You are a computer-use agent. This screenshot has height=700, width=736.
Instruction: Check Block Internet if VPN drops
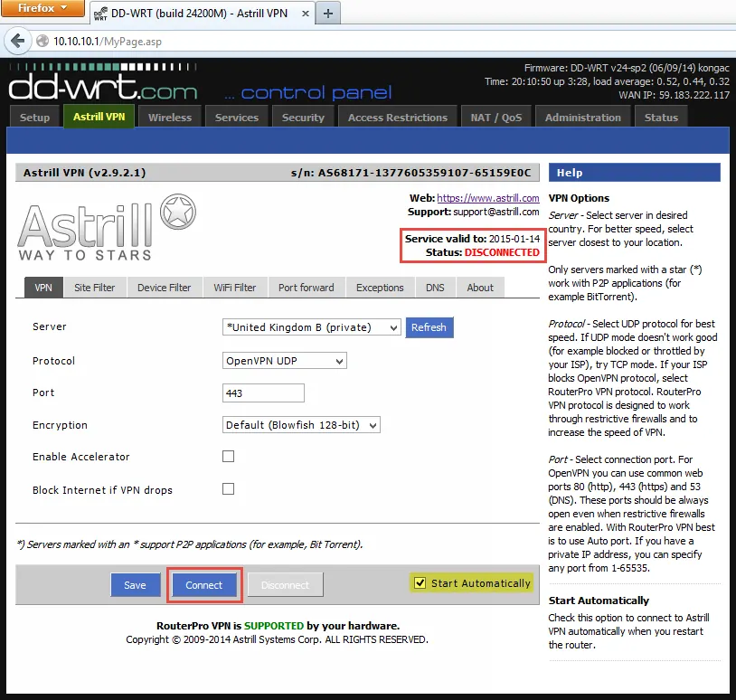228,489
